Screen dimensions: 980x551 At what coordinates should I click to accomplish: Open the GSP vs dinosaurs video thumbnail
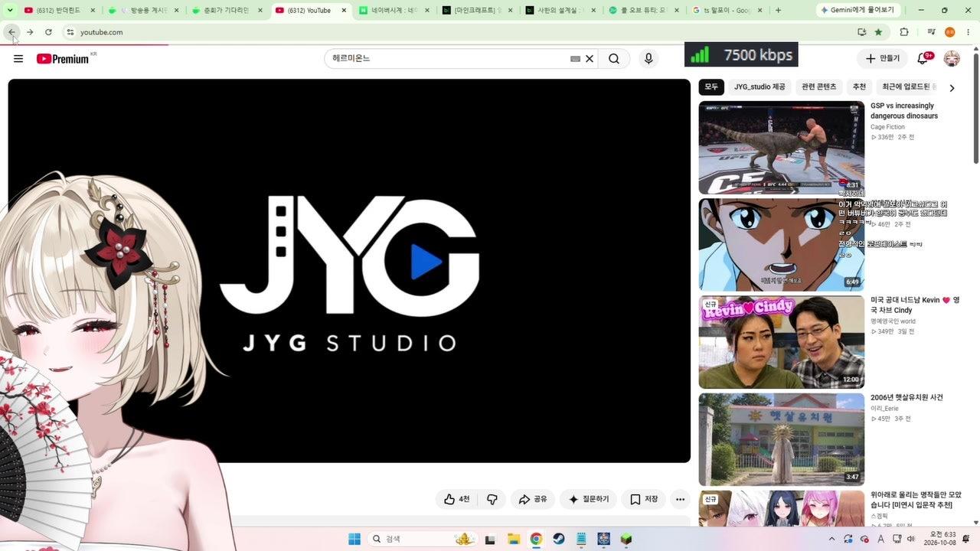pyautogui.click(x=781, y=147)
